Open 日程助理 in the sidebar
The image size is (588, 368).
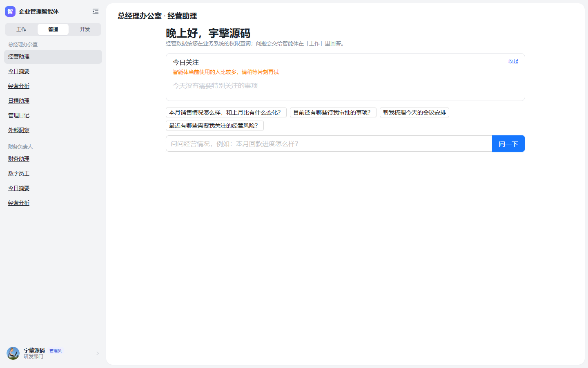(53, 101)
